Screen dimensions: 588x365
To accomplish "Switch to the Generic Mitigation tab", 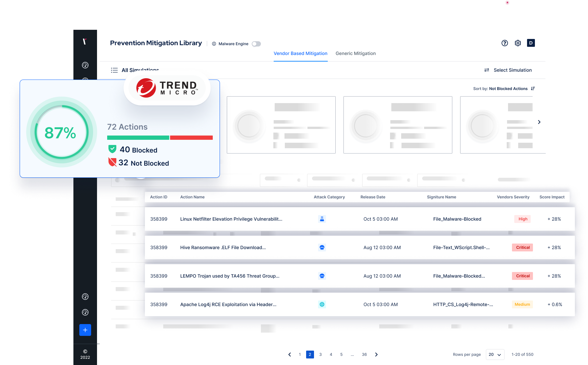I will (x=355, y=53).
